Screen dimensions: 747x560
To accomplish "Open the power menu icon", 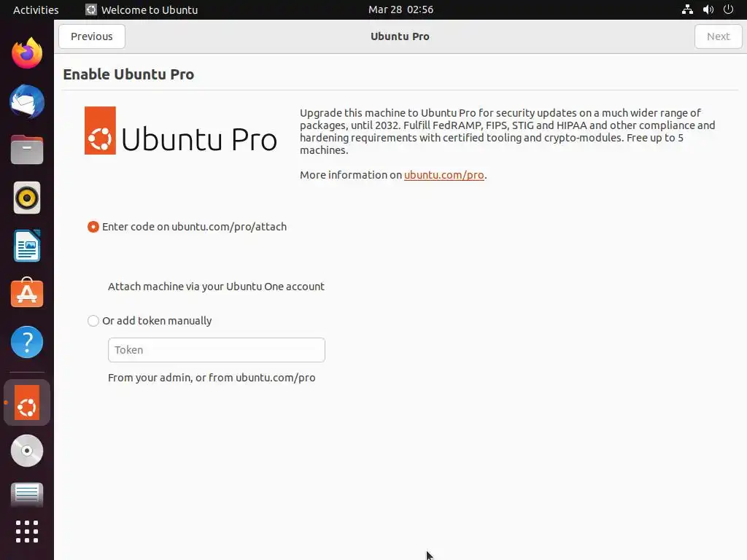I will click(728, 9).
